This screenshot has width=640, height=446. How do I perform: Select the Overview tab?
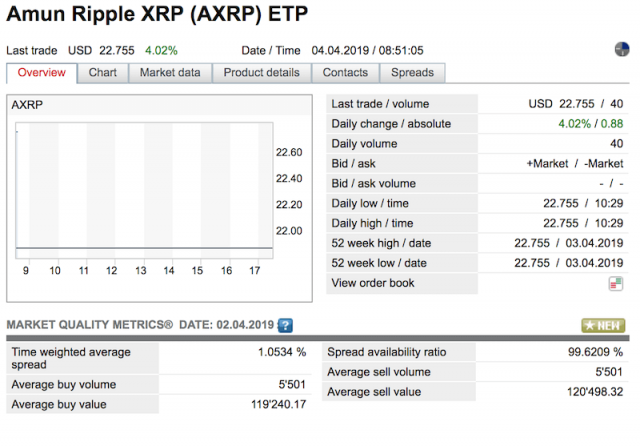coord(42,73)
